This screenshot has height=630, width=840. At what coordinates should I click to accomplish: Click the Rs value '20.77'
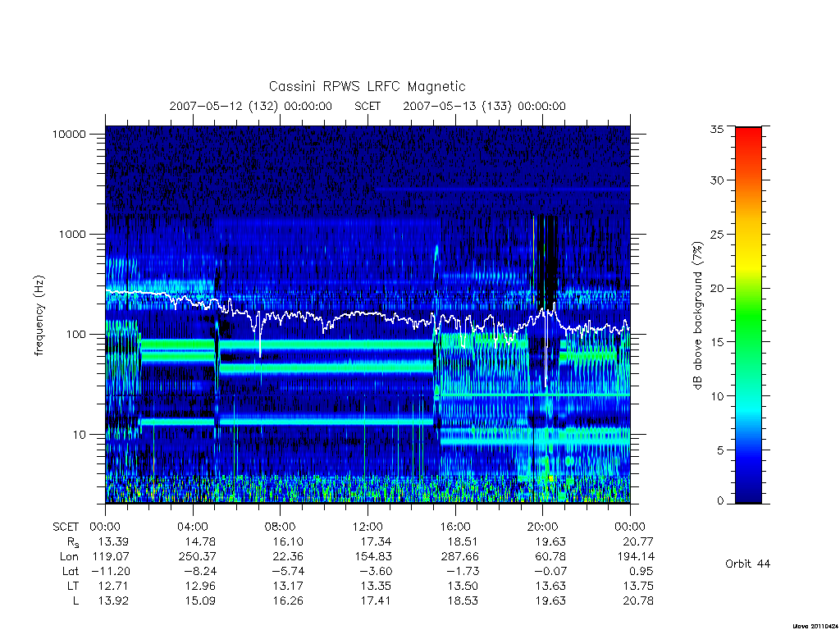(638, 541)
